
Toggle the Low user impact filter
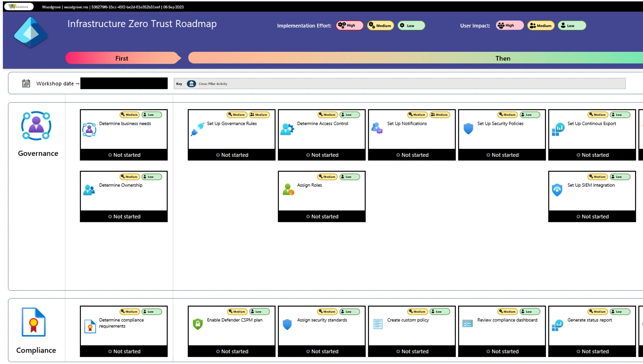572,25
